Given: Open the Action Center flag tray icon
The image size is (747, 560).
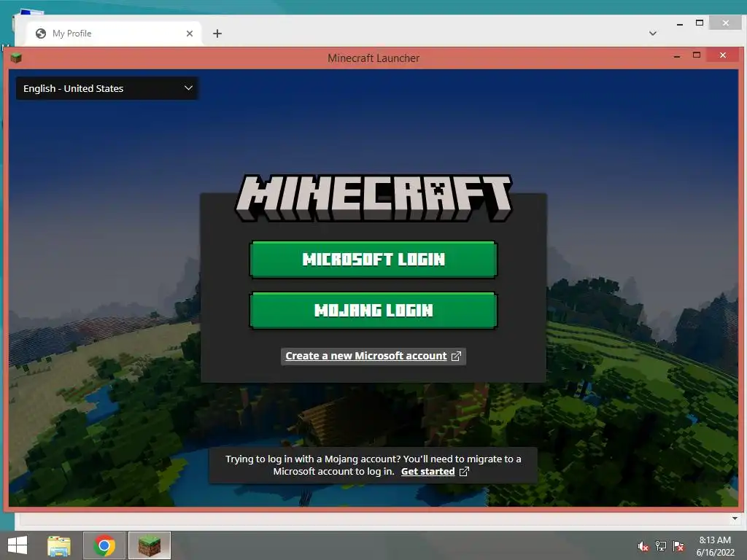Looking at the screenshot, I should tap(678, 546).
